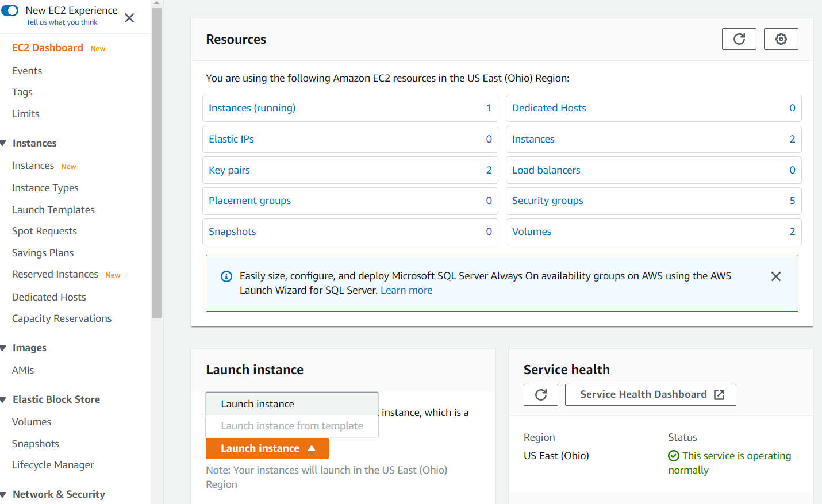Screen dimensions: 822x504
Task: Open the Elastic IPs resource card
Action: coord(350,139)
